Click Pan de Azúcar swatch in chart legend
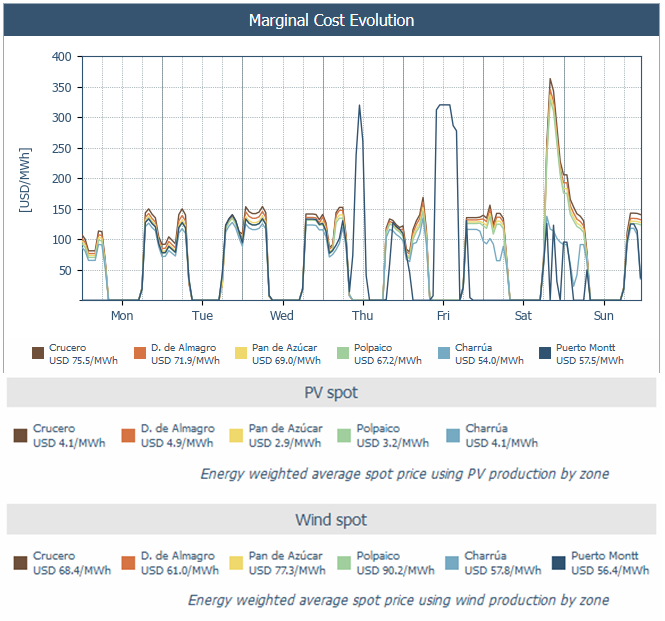 click(x=240, y=353)
